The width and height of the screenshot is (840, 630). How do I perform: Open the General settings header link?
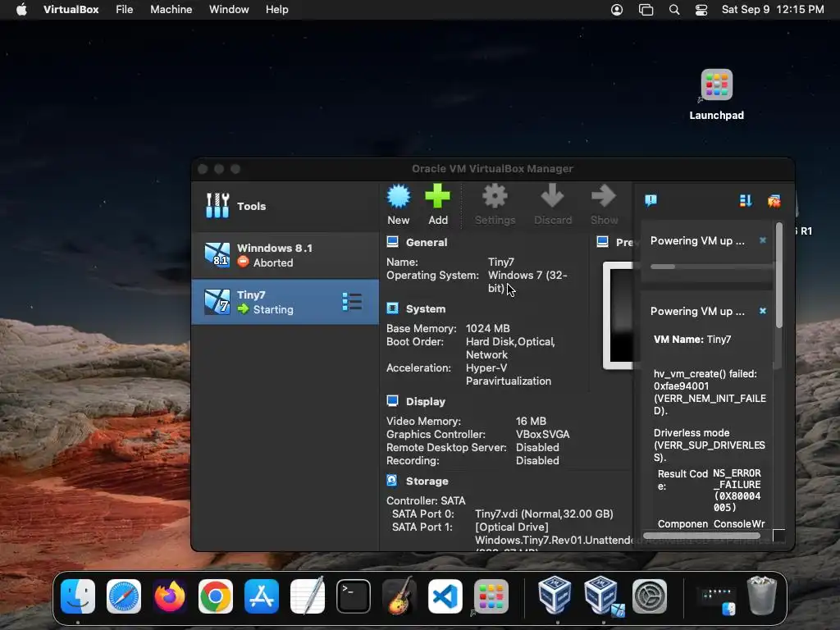coord(427,242)
